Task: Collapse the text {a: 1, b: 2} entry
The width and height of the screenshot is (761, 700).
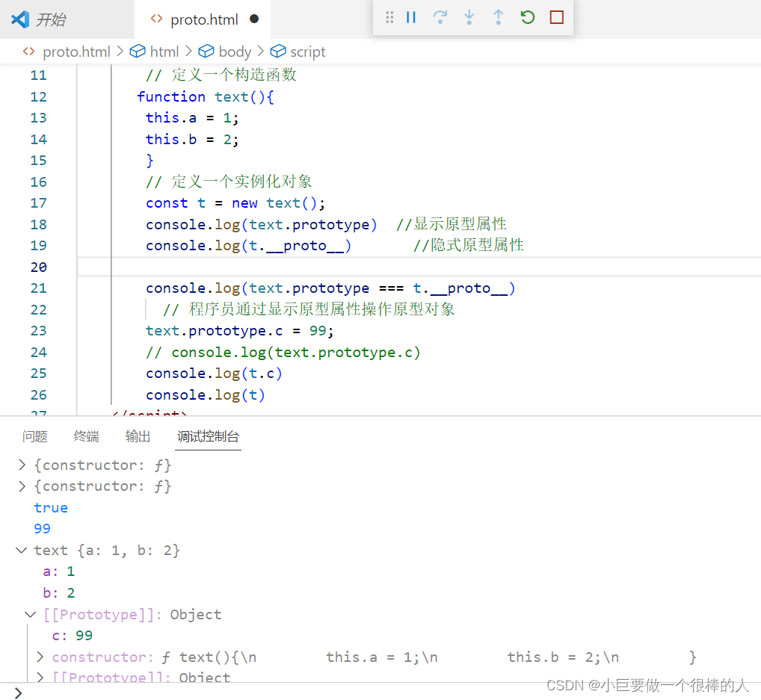Action: point(22,550)
